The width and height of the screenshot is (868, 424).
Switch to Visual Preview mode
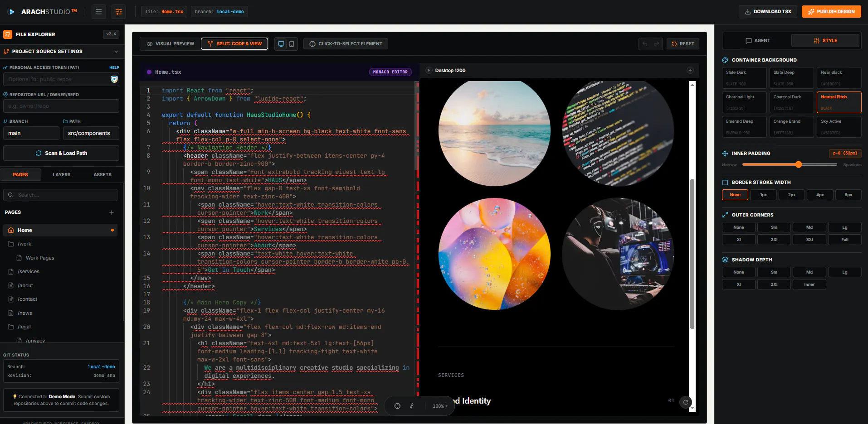171,44
